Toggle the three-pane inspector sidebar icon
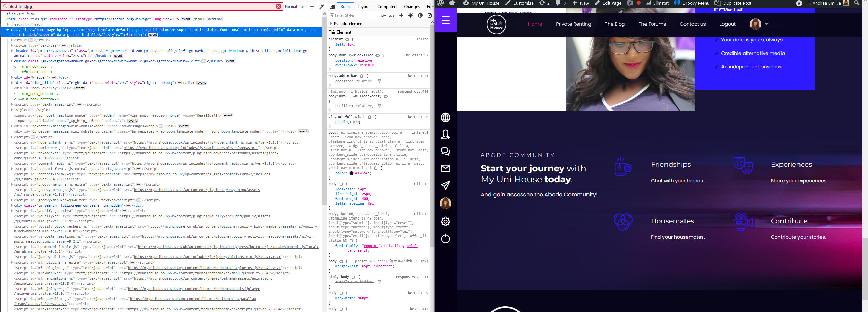868x312 pixels. click(332, 7)
